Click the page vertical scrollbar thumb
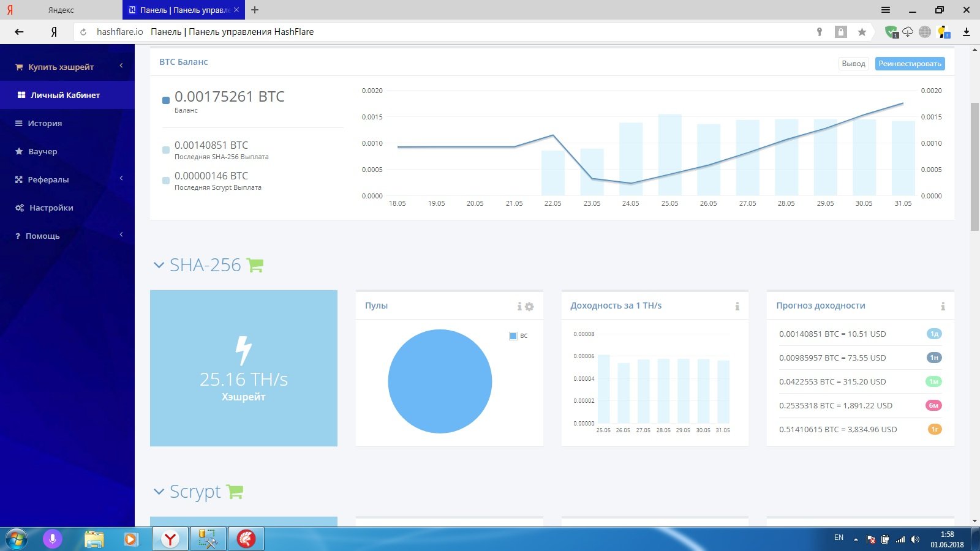The image size is (980, 551). coord(974,167)
